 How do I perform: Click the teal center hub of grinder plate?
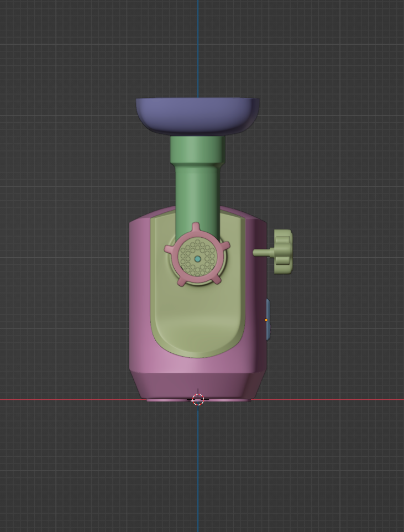point(197,259)
